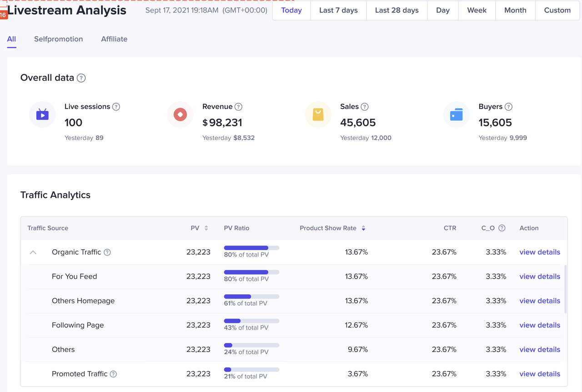Sort by Product Show Rate arrow
582x392 pixels.
pos(363,228)
